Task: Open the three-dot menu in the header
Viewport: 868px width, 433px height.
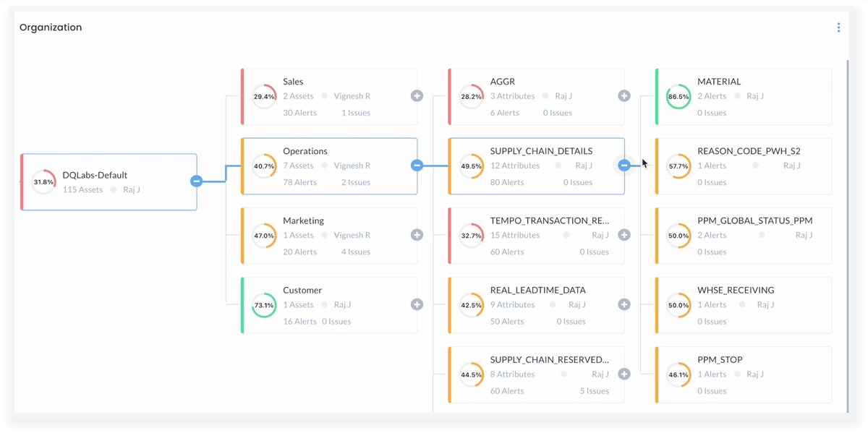Action: pyautogui.click(x=838, y=27)
